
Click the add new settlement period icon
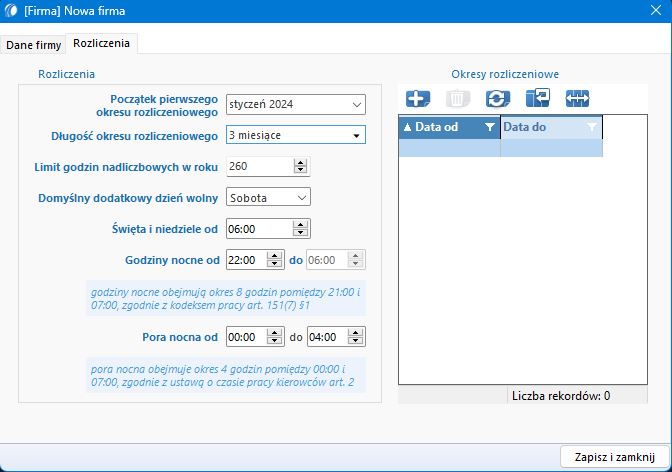[418, 98]
